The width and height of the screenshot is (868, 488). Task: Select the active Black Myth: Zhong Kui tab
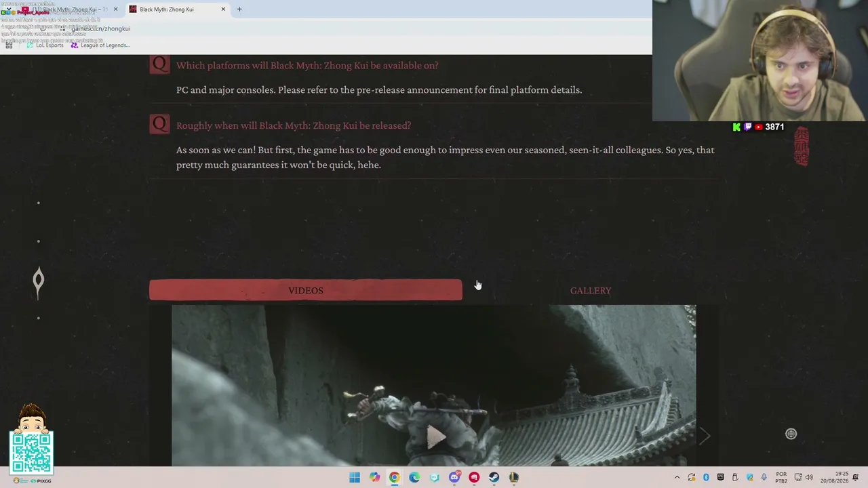[x=178, y=9]
